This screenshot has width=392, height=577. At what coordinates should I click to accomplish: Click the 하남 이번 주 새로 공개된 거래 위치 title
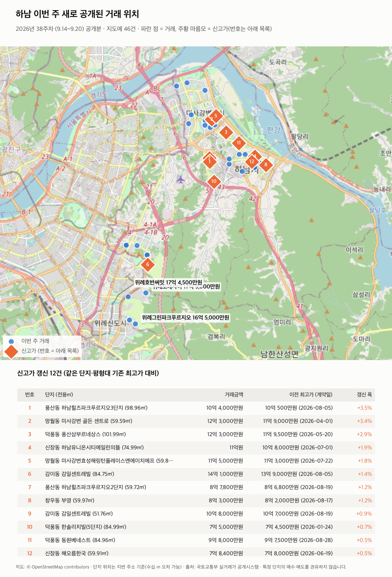(77, 14)
